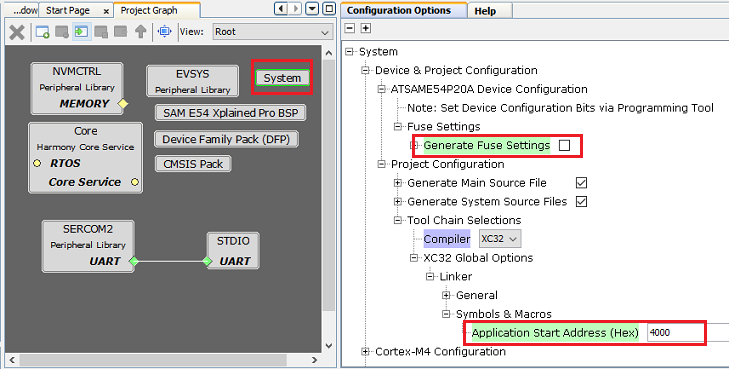Collapse Device & Project Configuration node
The height and width of the screenshot is (369, 729).
coord(365,70)
